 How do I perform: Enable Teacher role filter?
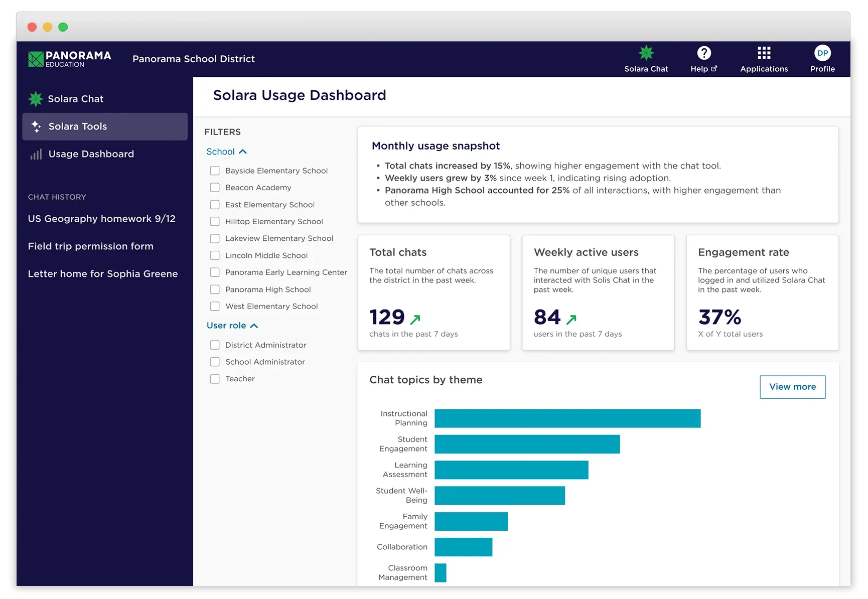[215, 379]
